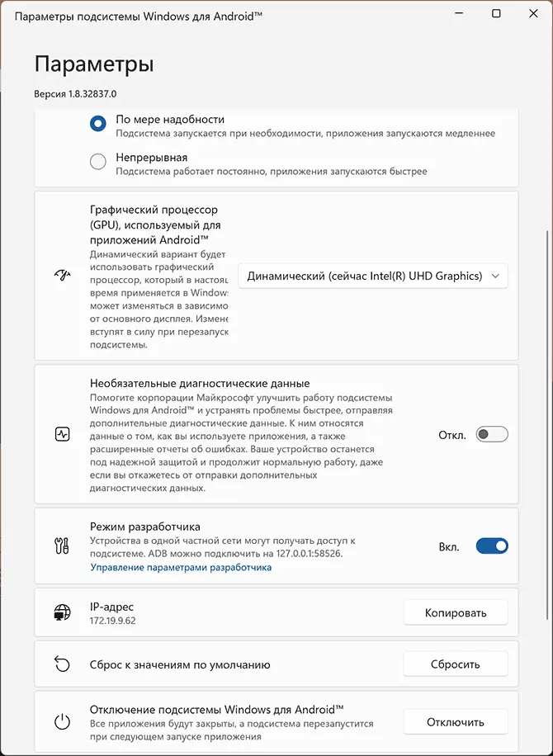Viewport: 553px width, 756px height.
Task: Click the subsystem shutdown power icon
Action: 62,722
